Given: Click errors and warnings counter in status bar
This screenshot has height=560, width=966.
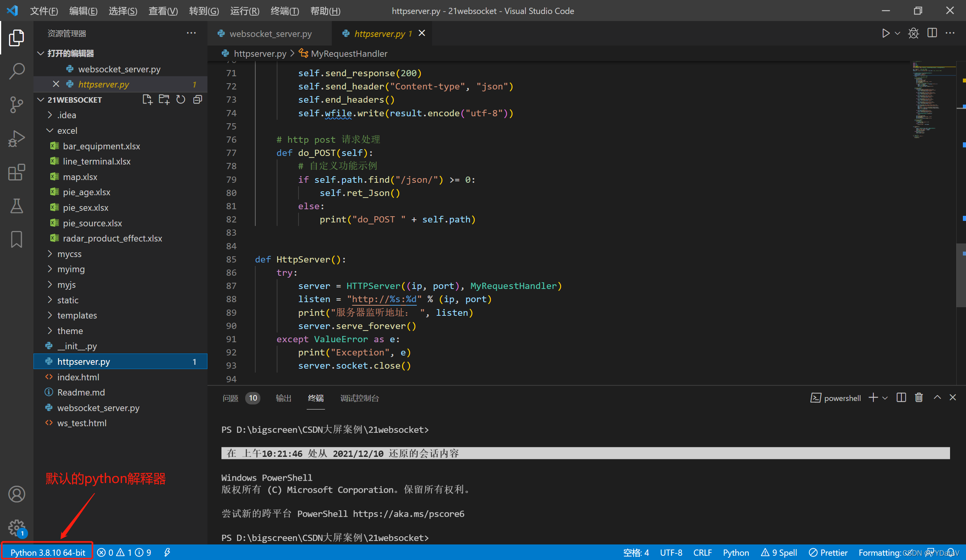Looking at the screenshot, I should (124, 553).
